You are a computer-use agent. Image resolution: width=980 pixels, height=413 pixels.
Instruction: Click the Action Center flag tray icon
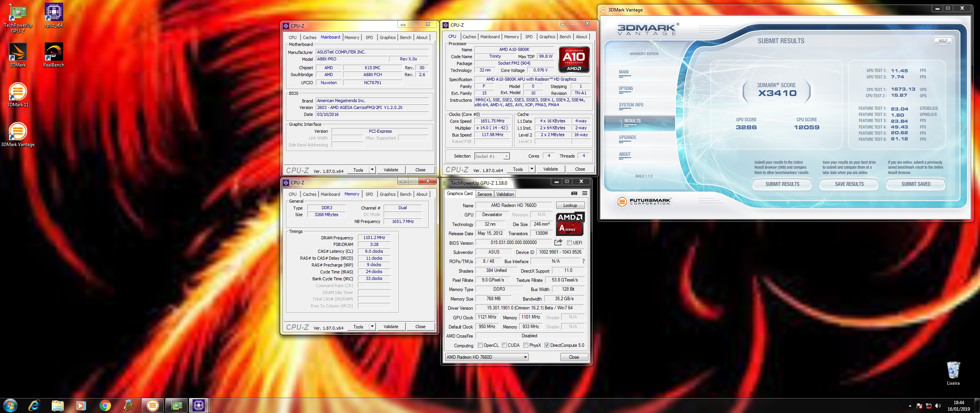[x=920, y=406]
